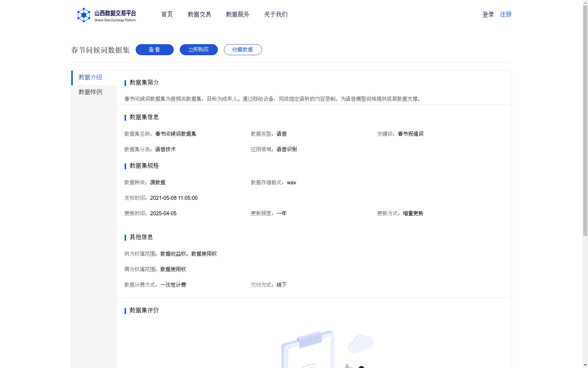Click the dataset introduction paragraph text
This screenshot has height=368, width=588.
[x=273, y=99]
